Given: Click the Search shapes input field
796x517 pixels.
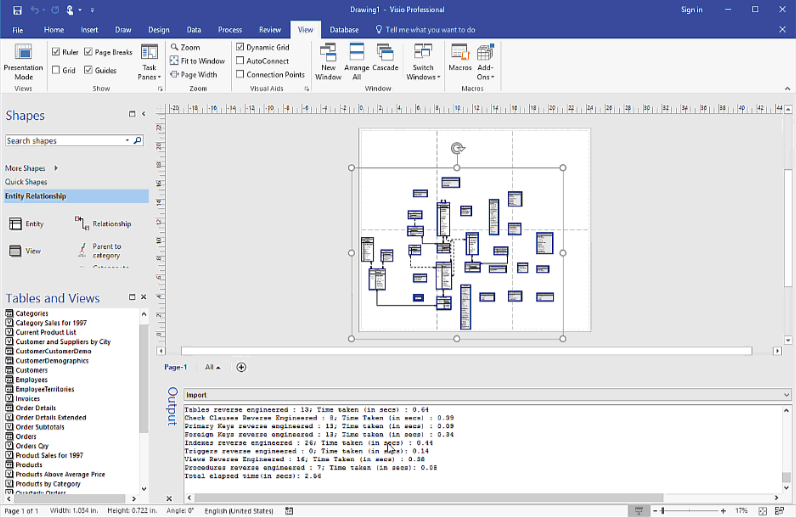Looking at the screenshot, I should [64, 141].
